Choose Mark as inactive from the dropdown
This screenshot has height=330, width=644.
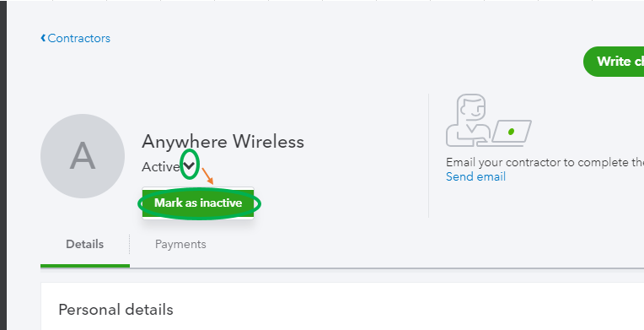click(x=198, y=203)
